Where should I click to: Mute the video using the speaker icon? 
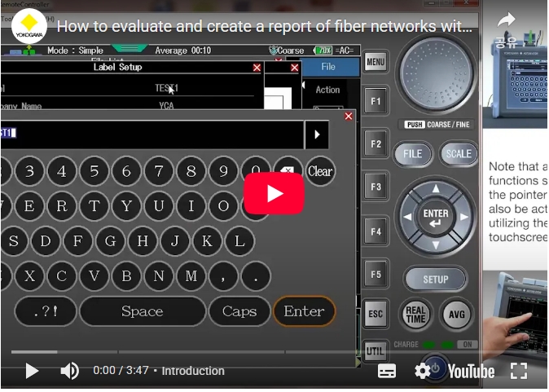point(70,371)
